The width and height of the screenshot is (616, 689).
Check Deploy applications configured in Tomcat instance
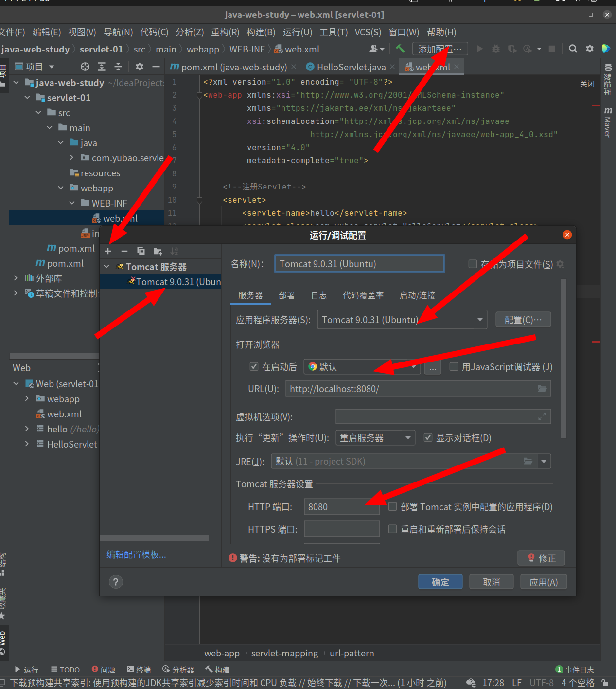392,506
